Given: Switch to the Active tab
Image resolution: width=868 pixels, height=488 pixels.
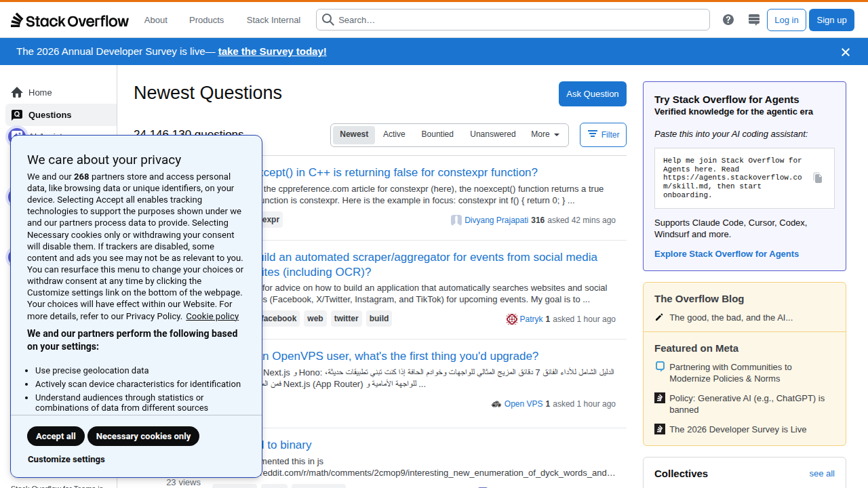Looking at the screenshot, I should click(394, 134).
